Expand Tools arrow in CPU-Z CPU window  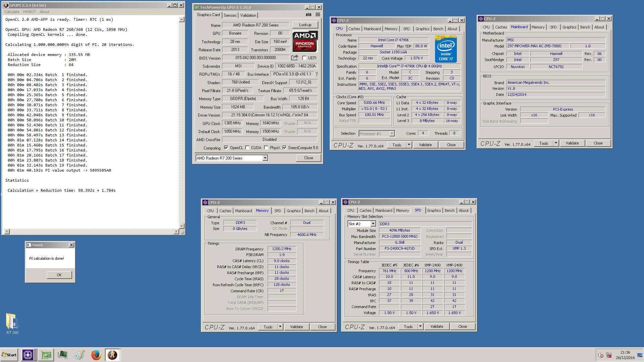409,145
